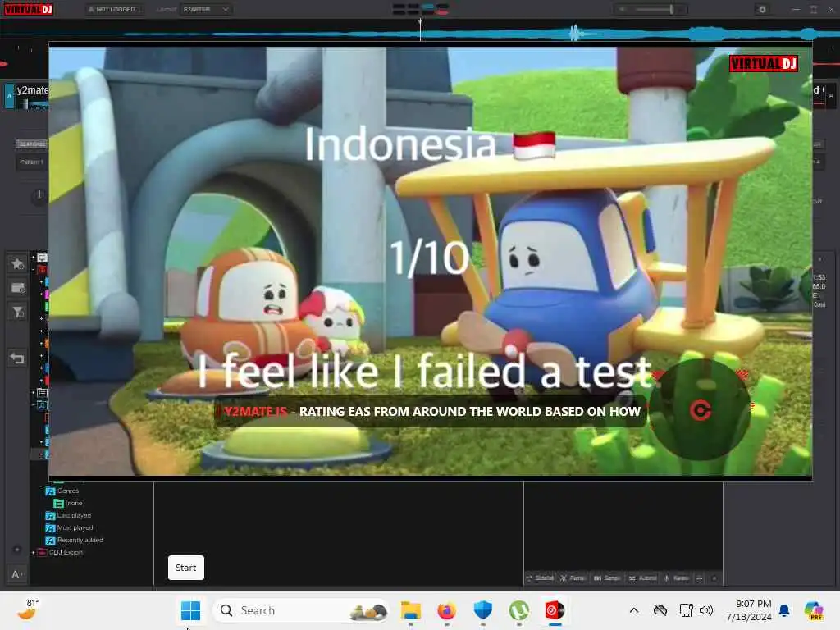Image resolution: width=840 pixels, height=630 pixels.
Task: Click the back arrow icon in the browser sidebar
Action: point(18,358)
